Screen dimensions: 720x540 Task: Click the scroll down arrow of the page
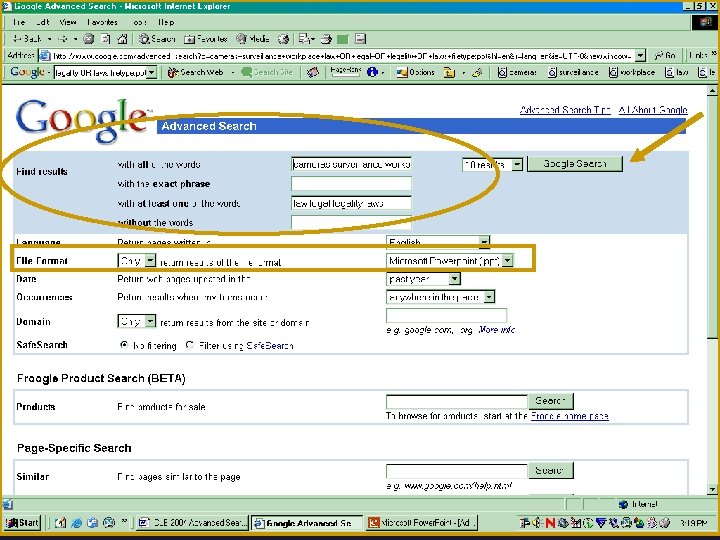tap(712, 489)
